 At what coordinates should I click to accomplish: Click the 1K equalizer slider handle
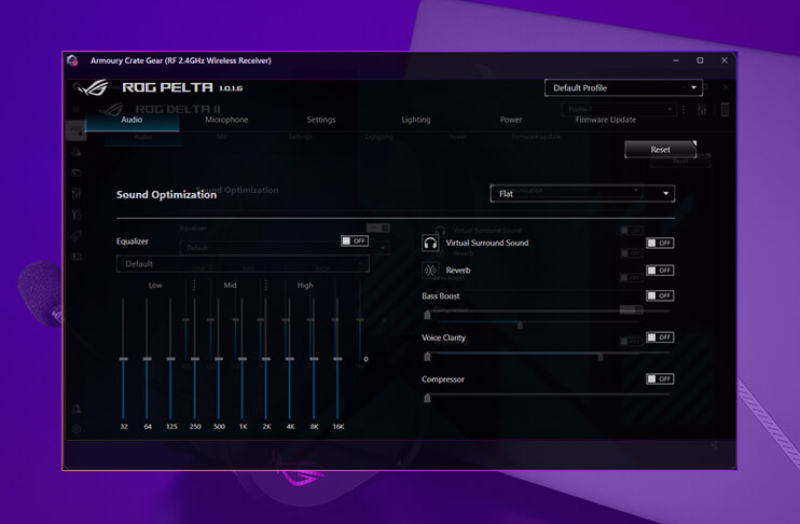point(242,359)
